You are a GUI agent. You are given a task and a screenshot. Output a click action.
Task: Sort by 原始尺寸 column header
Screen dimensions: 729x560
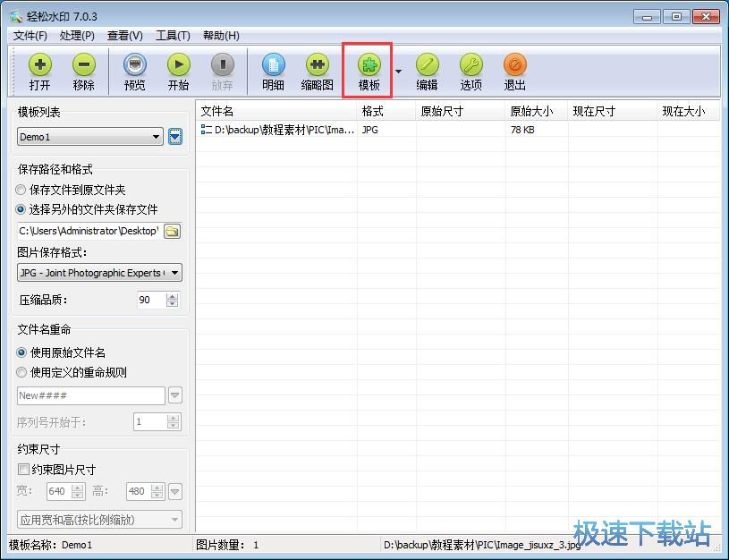(x=461, y=111)
